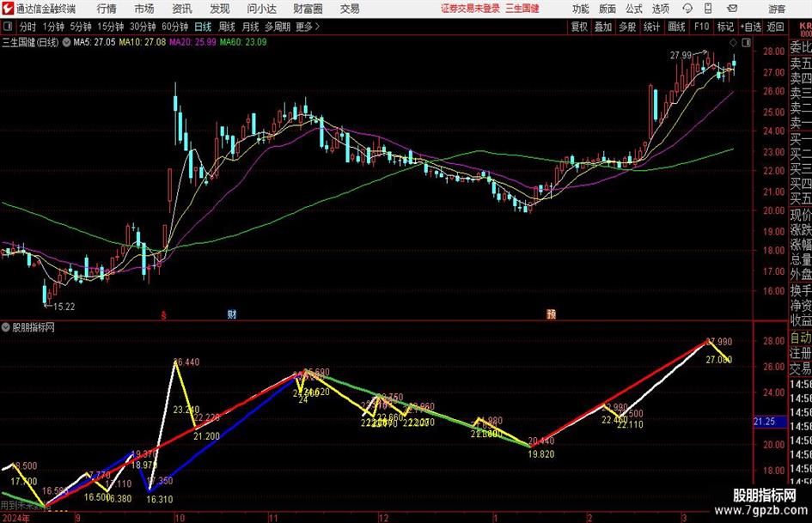
Task: Open the 市场 menu
Action: [x=144, y=9]
